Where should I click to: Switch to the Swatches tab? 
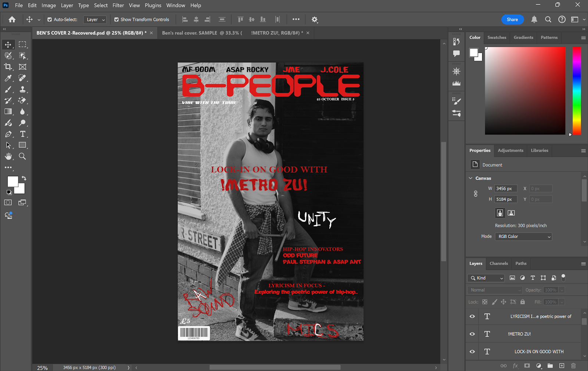pyautogui.click(x=496, y=37)
